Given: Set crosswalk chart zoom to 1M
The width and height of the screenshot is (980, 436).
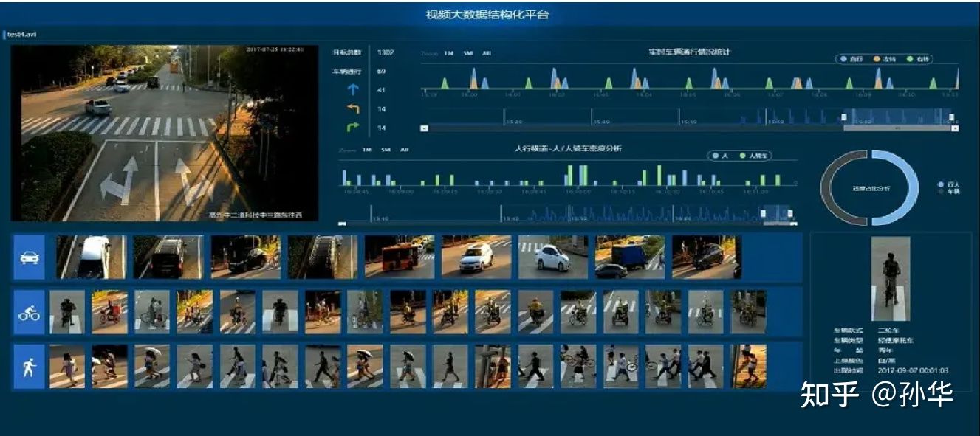Looking at the screenshot, I should pos(366,150).
